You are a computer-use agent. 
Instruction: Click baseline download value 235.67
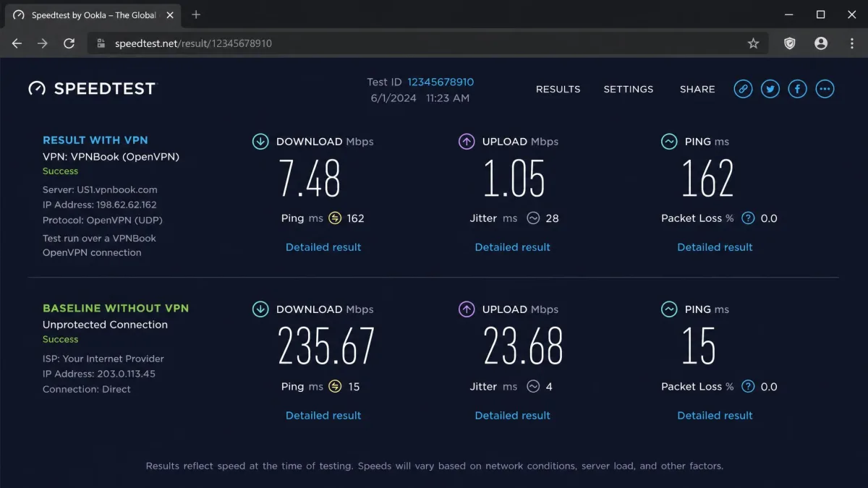327,346
